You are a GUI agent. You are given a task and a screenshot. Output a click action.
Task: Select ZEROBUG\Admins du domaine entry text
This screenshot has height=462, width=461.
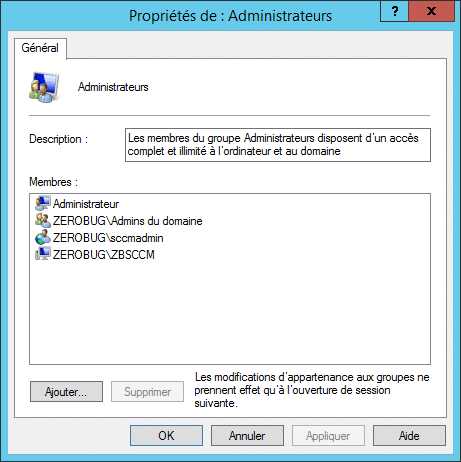click(x=128, y=221)
